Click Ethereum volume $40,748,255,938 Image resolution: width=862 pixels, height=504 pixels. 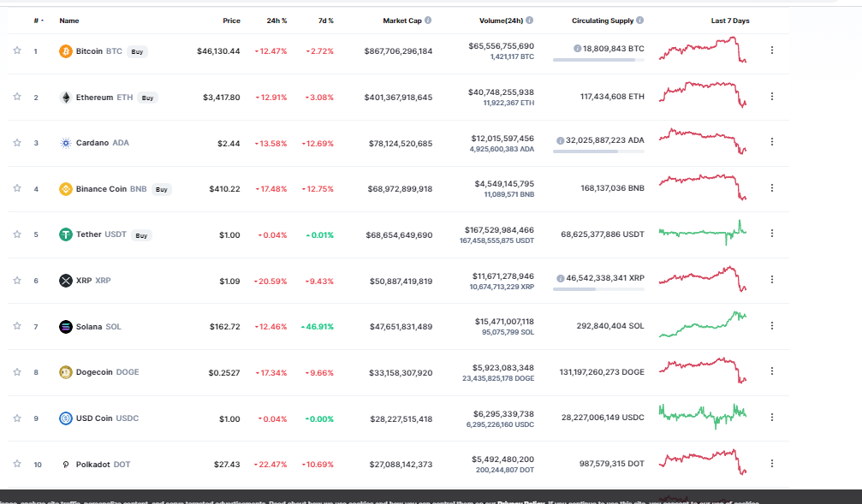[501, 92]
